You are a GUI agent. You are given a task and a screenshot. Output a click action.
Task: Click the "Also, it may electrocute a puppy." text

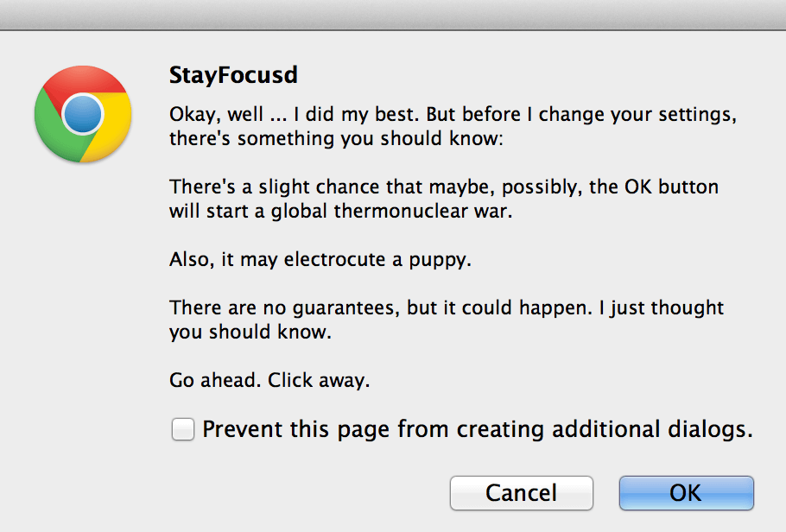point(320,259)
